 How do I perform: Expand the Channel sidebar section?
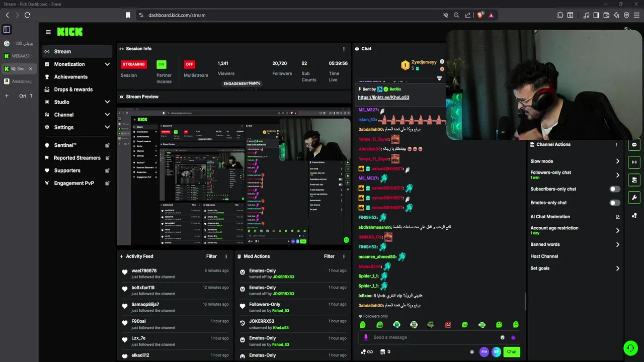pyautogui.click(x=77, y=115)
